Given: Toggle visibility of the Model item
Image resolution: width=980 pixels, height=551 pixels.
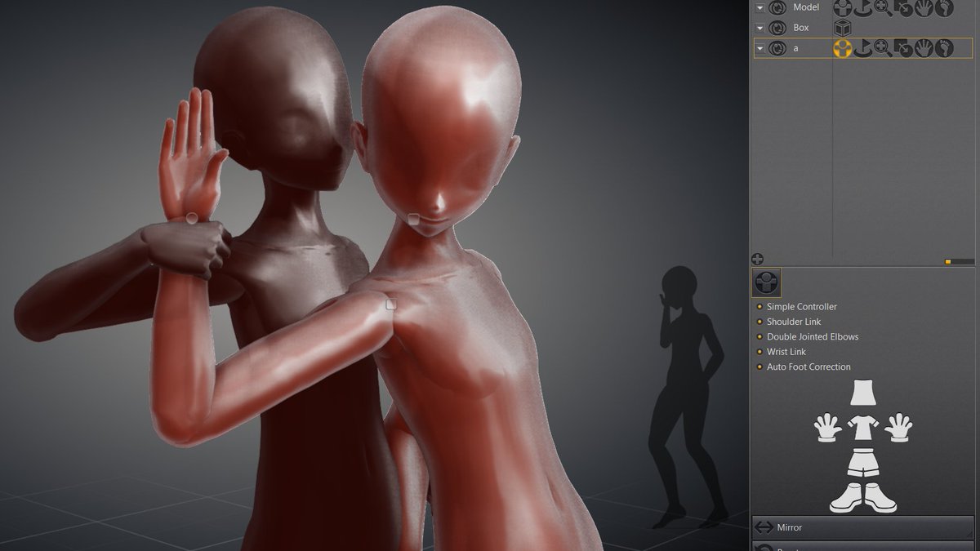Looking at the screenshot, I should tap(778, 7).
